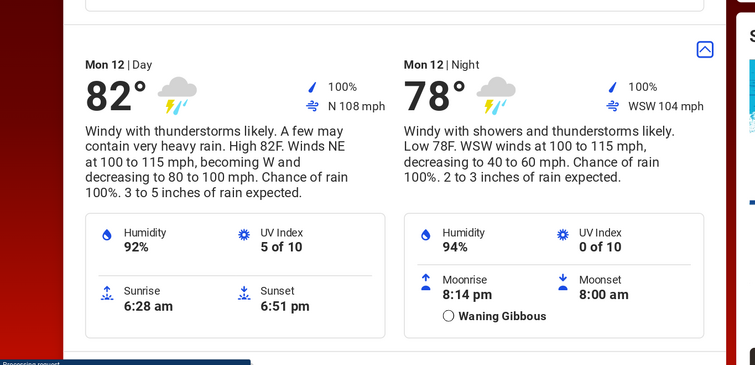Viewport: 755px width, 365px height.
Task: Click the Sunrise icon
Action: [x=107, y=293]
